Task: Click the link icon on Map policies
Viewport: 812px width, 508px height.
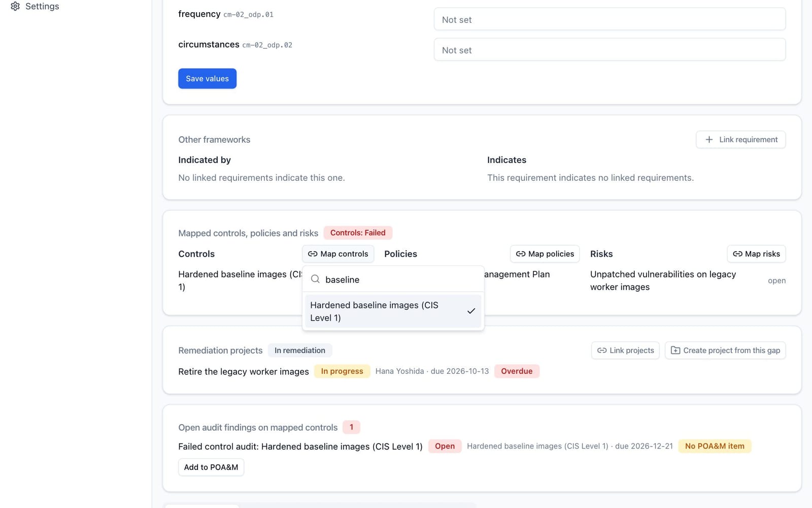Action: pyautogui.click(x=521, y=253)
